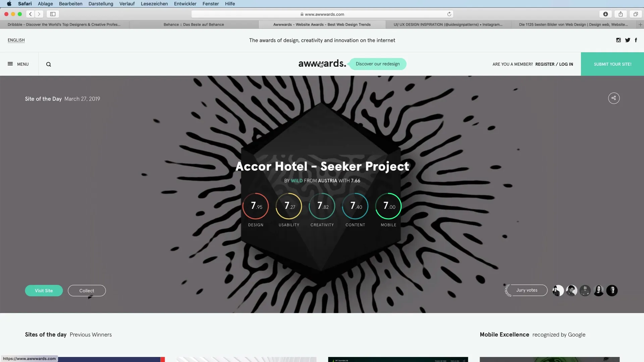Image resolution: width=644 pixels, height=362 pixels.
Task: Click the www.awwwards.com address bar
Action: coord(322,14)
